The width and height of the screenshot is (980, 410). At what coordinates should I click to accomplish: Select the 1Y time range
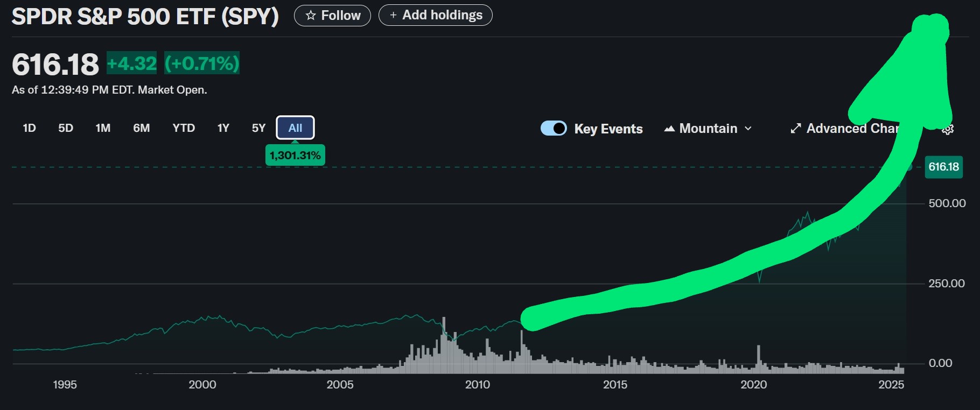point(223,128)
